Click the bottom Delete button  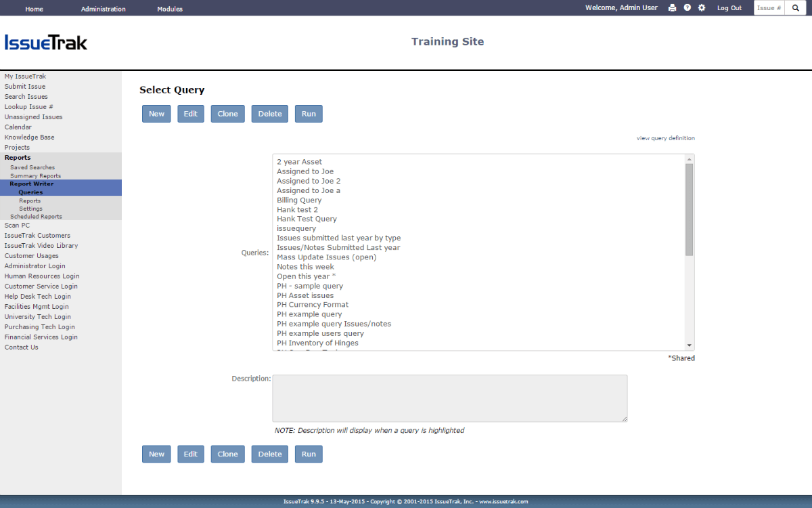[x=270, y=454]
